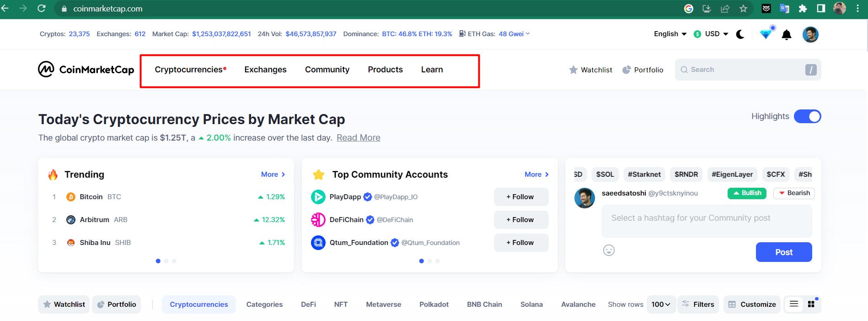Open Chrome three-dot menu
This screenshot has height=321, width=868.
(857, 8)
